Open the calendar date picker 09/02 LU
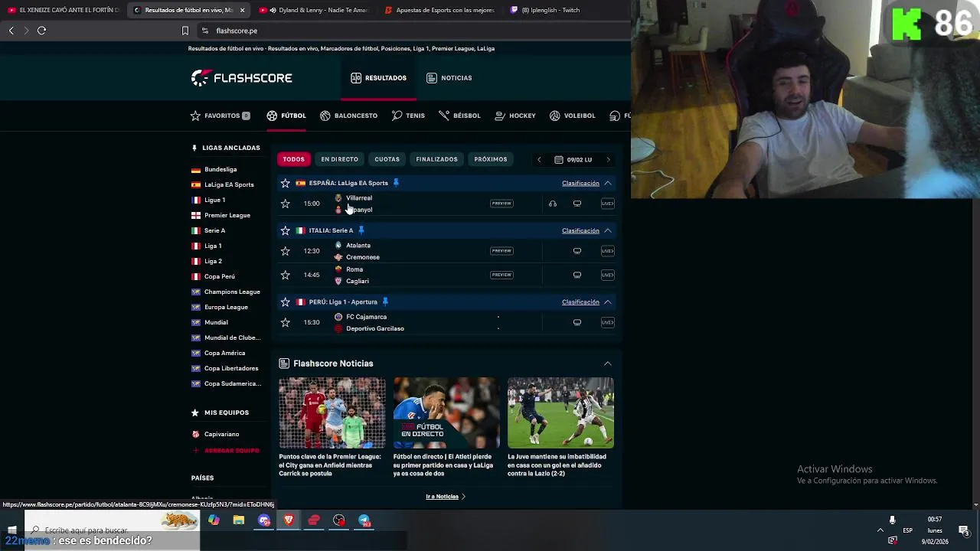 pyautogui.click(x=573, y=159)
